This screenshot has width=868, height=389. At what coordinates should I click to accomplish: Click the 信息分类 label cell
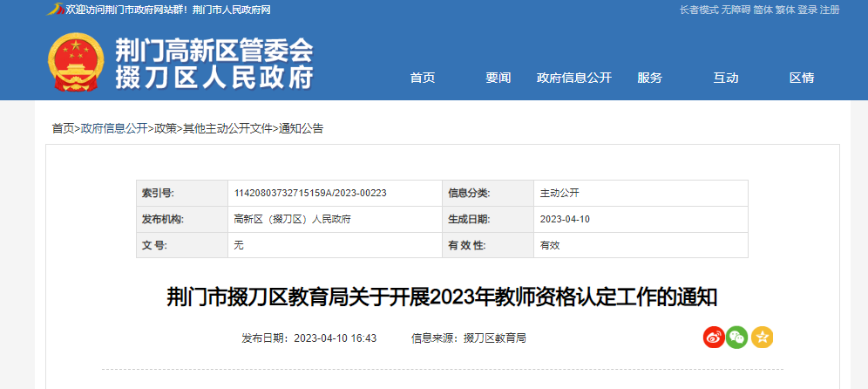(x=488, y=193)
